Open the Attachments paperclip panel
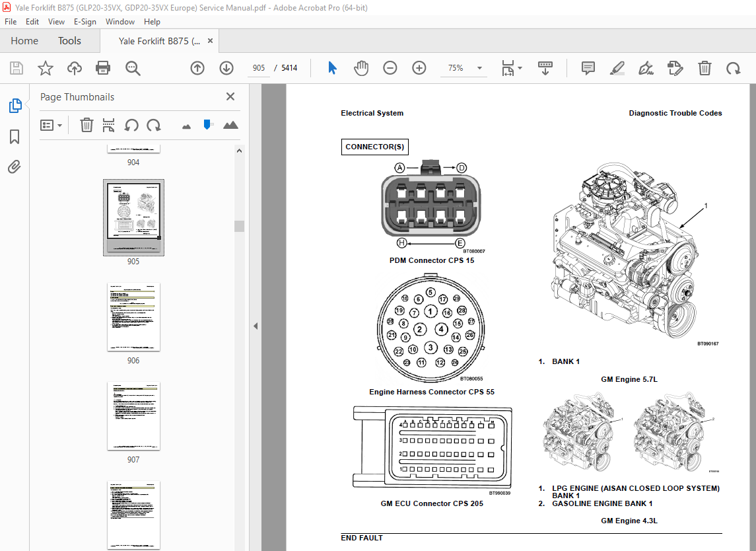The height and width of the screenshot is (551, 756). (x=15, y=167)
